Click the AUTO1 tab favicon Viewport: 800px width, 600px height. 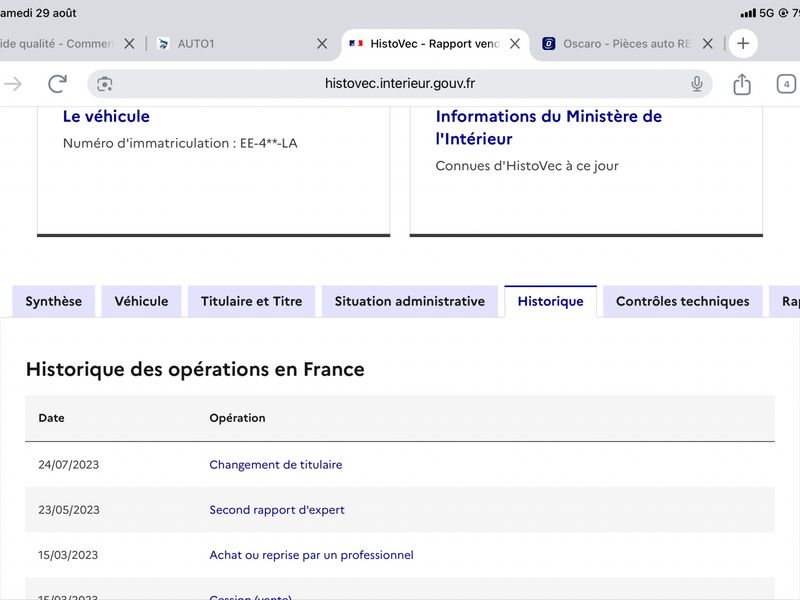point(163,44)
